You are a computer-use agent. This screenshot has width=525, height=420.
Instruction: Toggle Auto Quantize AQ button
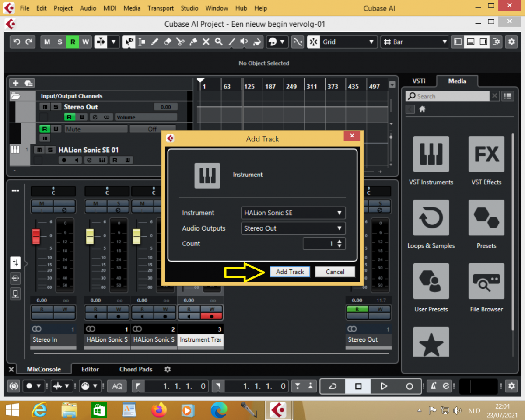point(117,386)
